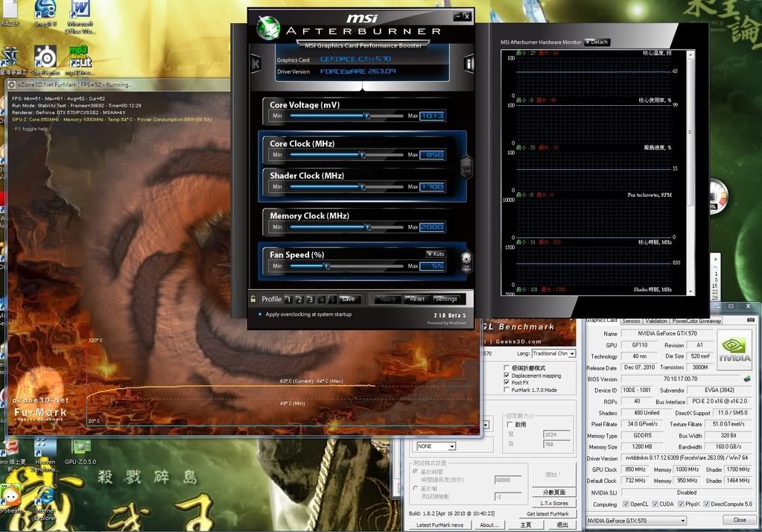The height and width of the screenshot is (532, 762).
Task: Toggle the Link clocks icon beside Core Clock
Action: pyautogui.click(x=466, y=166)
